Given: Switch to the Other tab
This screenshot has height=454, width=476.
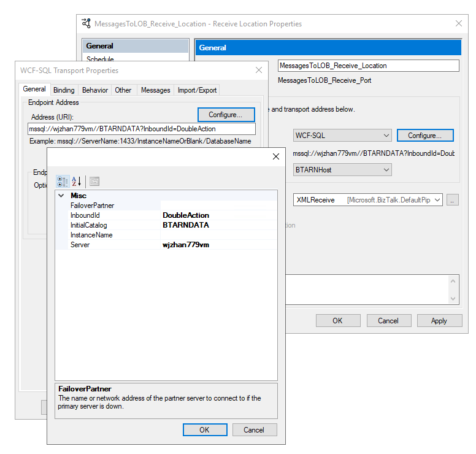Looking at the screenshot, I should (x=123, y=90).
